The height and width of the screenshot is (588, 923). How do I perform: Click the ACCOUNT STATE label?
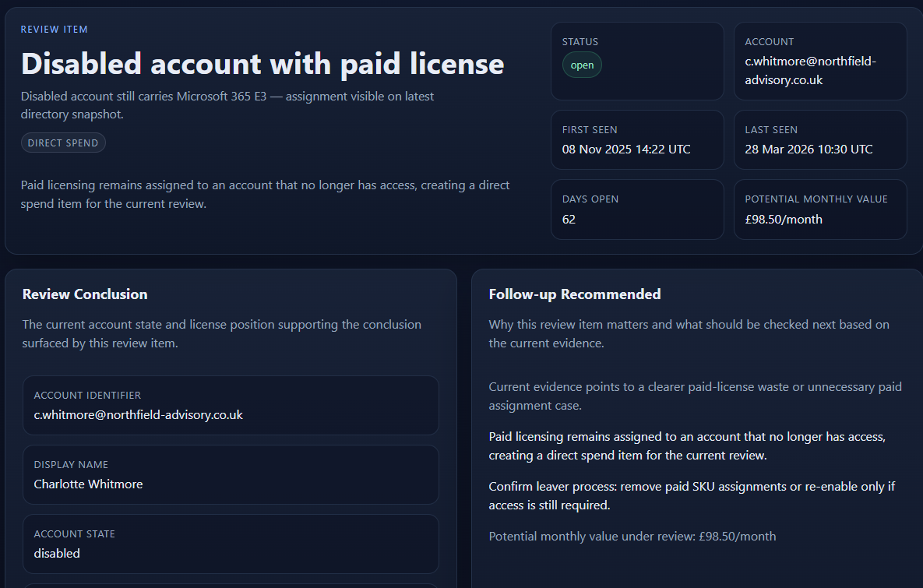tap(74, 533)
